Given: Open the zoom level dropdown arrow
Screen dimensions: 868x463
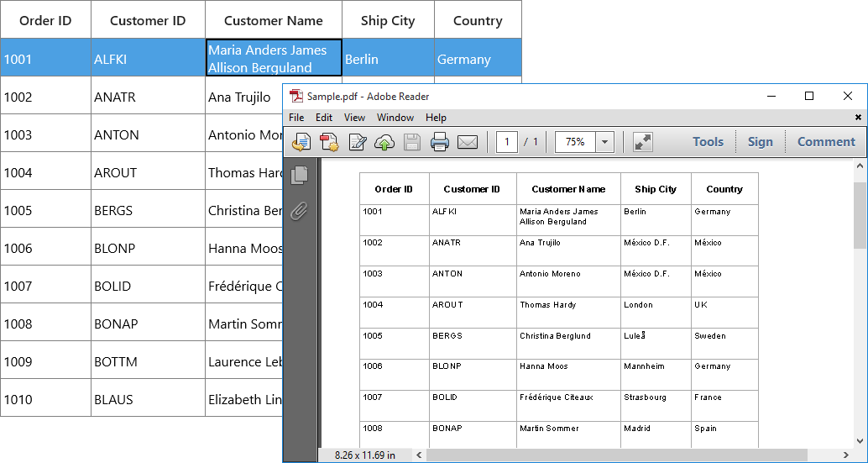Looking at the screenshot, I should tap(604, 142).
